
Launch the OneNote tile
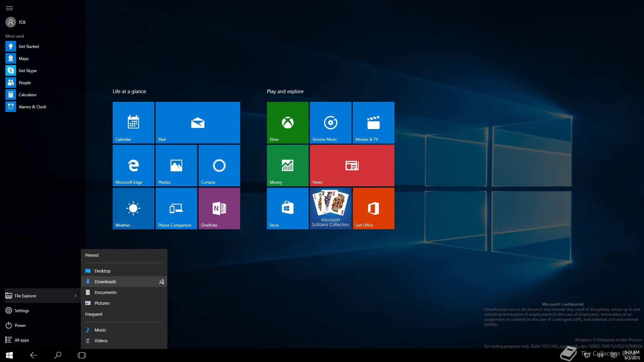click(x=219, y=208)
